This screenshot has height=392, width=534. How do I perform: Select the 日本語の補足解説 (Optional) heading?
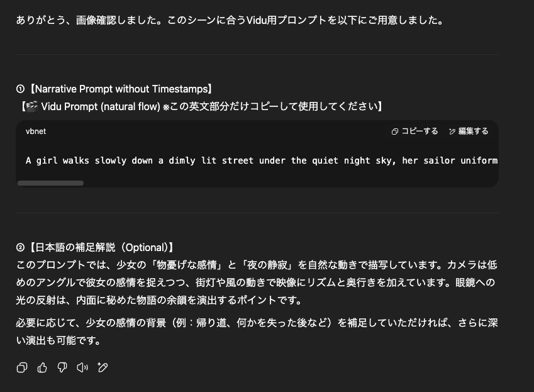point(101,248)
